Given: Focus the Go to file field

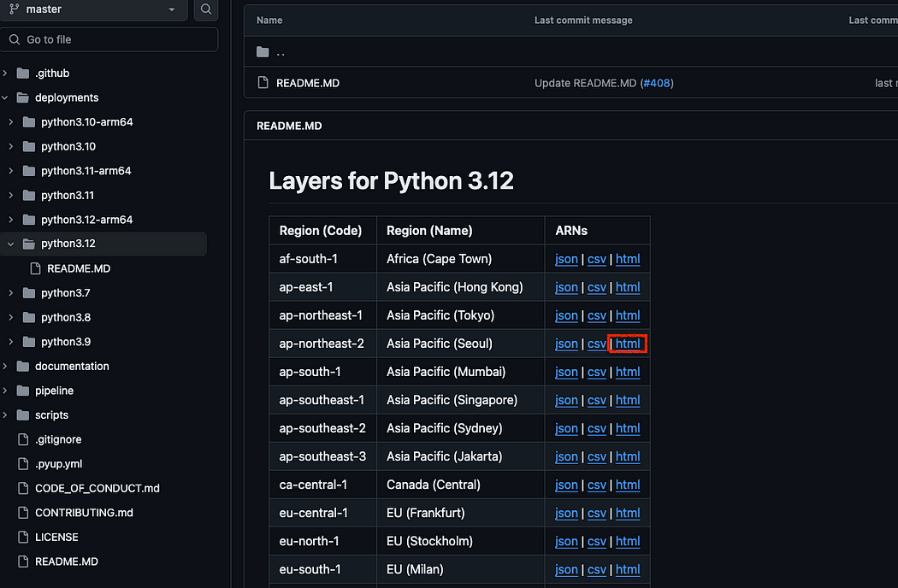Looking at the screenshot, I should click(109, 39).
